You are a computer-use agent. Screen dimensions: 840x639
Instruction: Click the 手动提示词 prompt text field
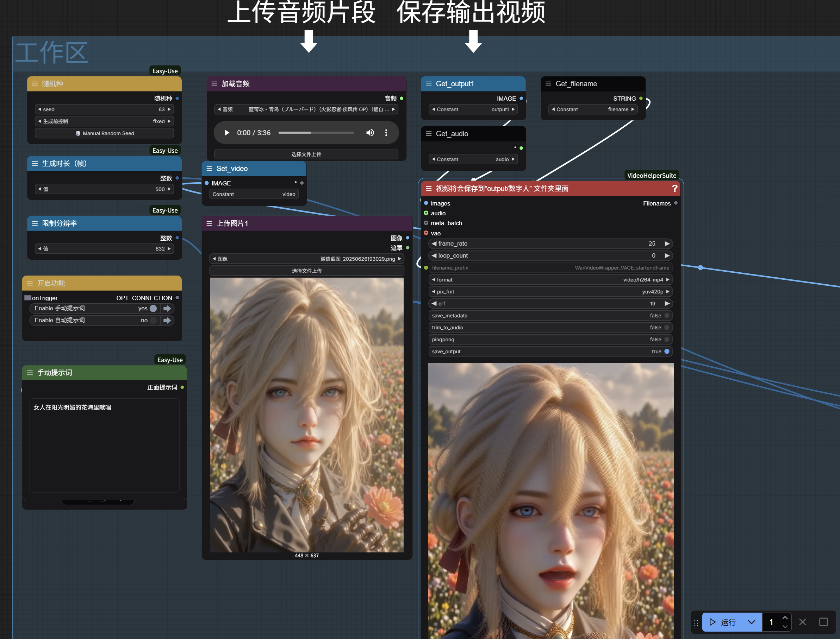(104, 445)
